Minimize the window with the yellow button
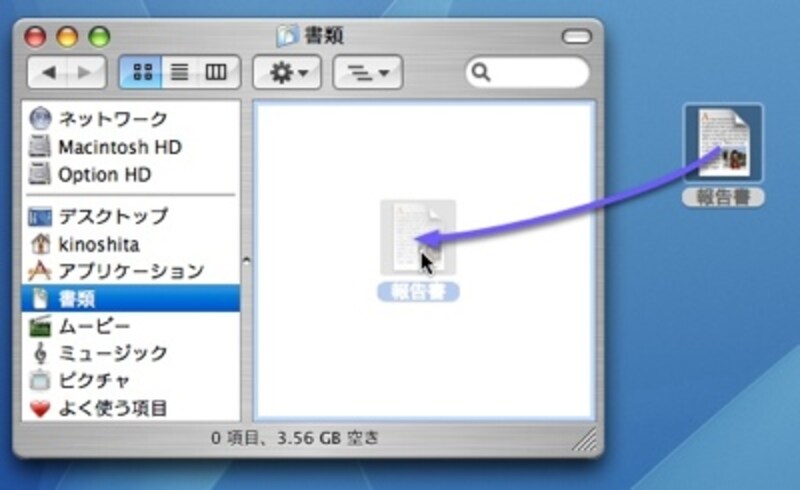This screenshot has height=490, width=800. pyautogui.click(x=67, y=37)
